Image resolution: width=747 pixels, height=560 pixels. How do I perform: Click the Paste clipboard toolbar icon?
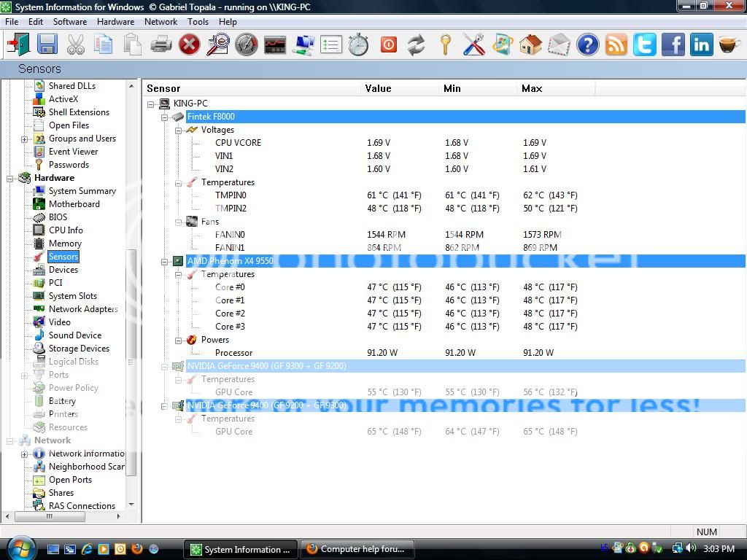(132, 44)
